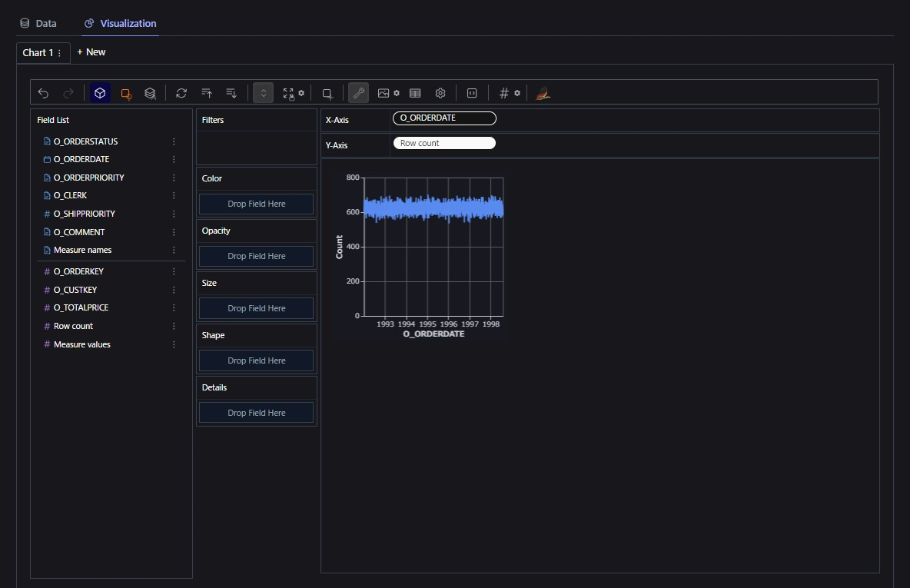The image size is (910, 588).
Task: Add a new chart with + New
Action: coord(91,52)
